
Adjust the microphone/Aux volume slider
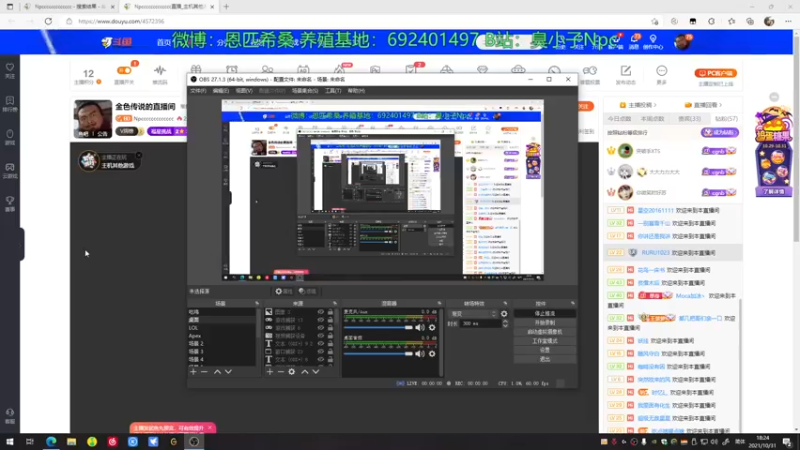click(x=378, y=328)
